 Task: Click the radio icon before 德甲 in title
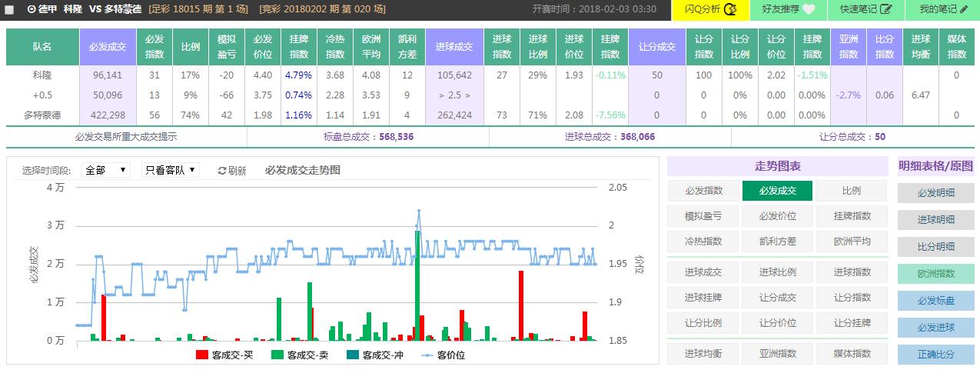(x=32, y=9)
